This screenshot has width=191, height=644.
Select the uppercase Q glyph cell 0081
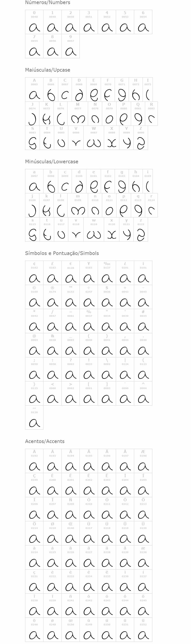(x=138, y=114)
